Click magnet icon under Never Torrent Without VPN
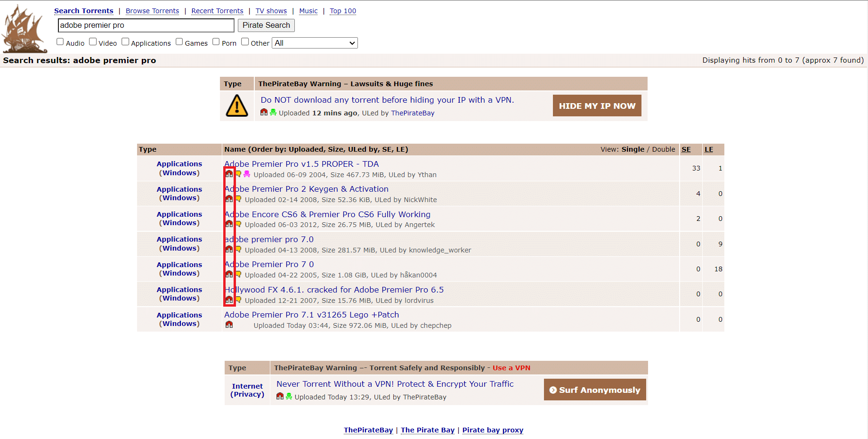 click(280, 396)
